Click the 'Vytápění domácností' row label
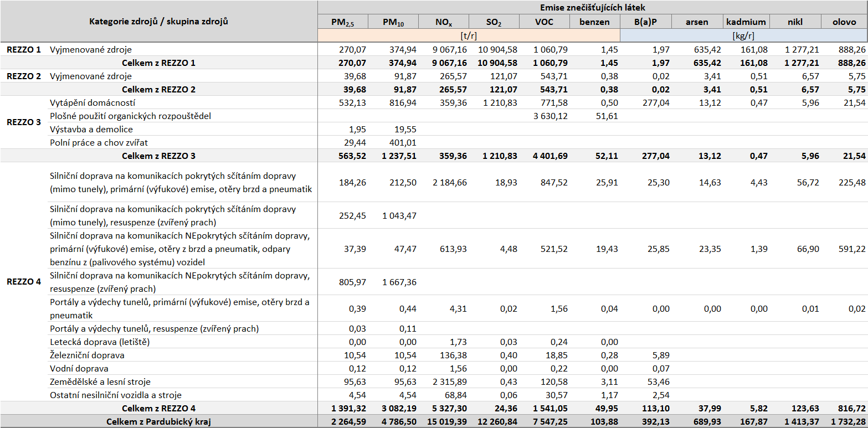 (93, 102)
